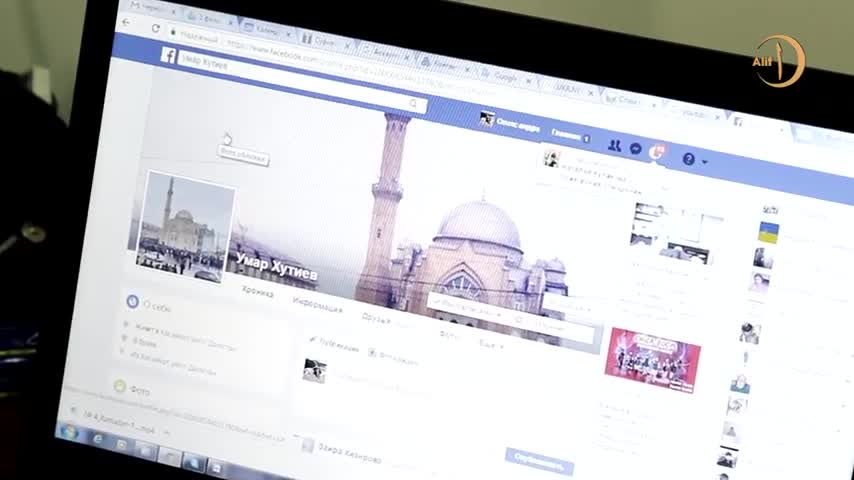The width and height of the screenshot is (854, 480).
Task: Open the Фото profile tab
Action: click(449, 336)
